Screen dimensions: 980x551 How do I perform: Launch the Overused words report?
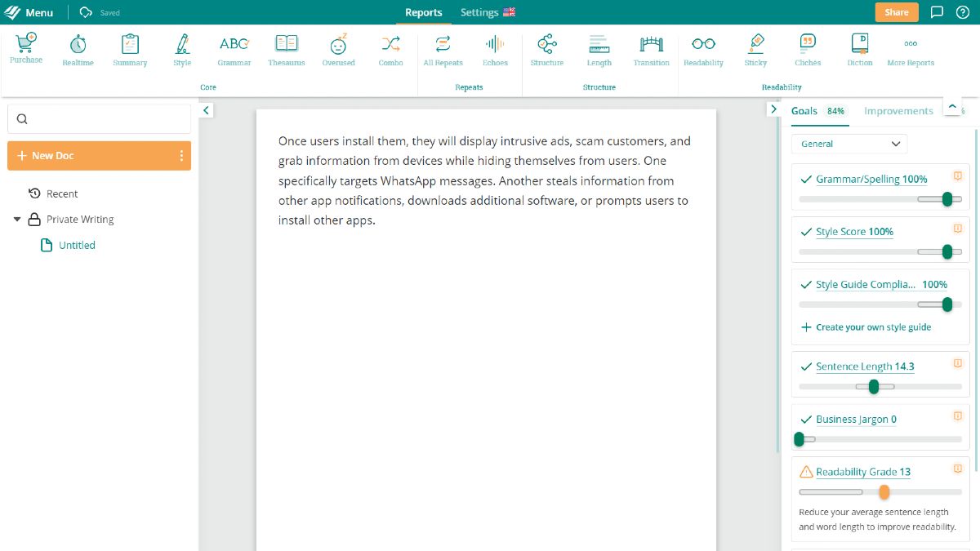coord(338,49)
